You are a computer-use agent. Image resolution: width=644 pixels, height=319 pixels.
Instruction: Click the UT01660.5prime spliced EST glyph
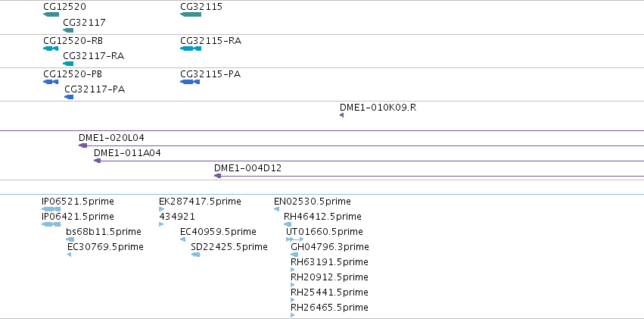[x=294, y=239]
